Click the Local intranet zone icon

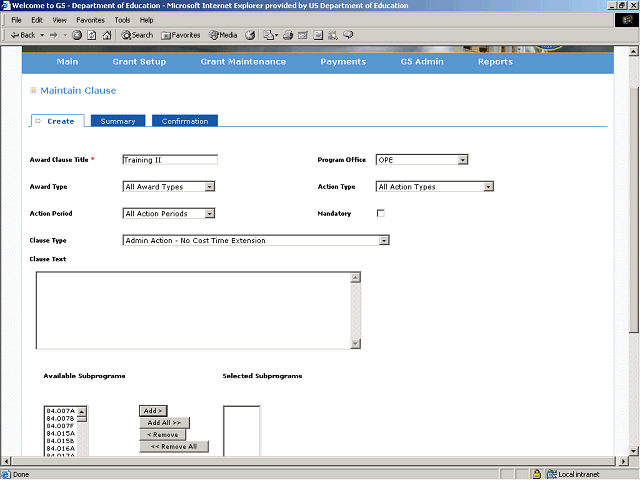(x=552, y=474)
